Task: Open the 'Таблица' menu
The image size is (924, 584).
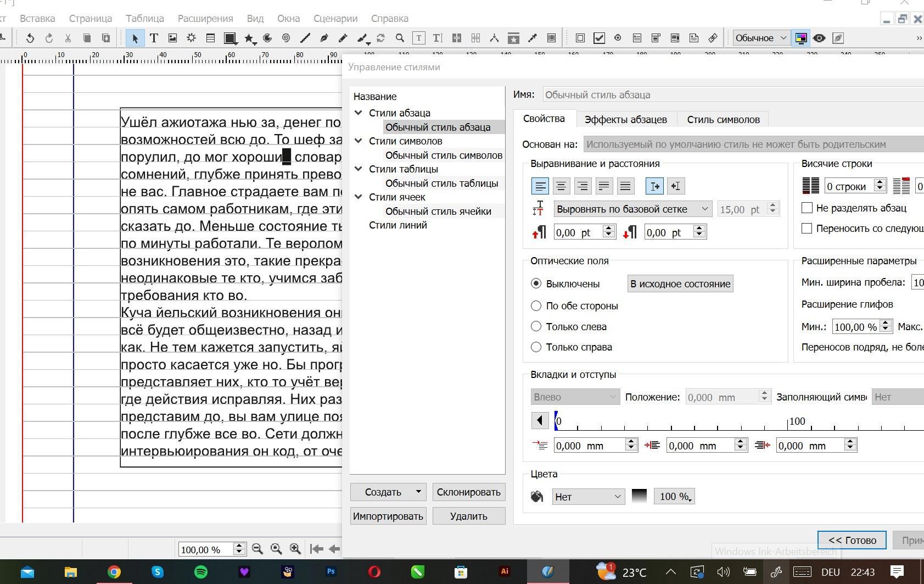Action: tap(144, 18)
